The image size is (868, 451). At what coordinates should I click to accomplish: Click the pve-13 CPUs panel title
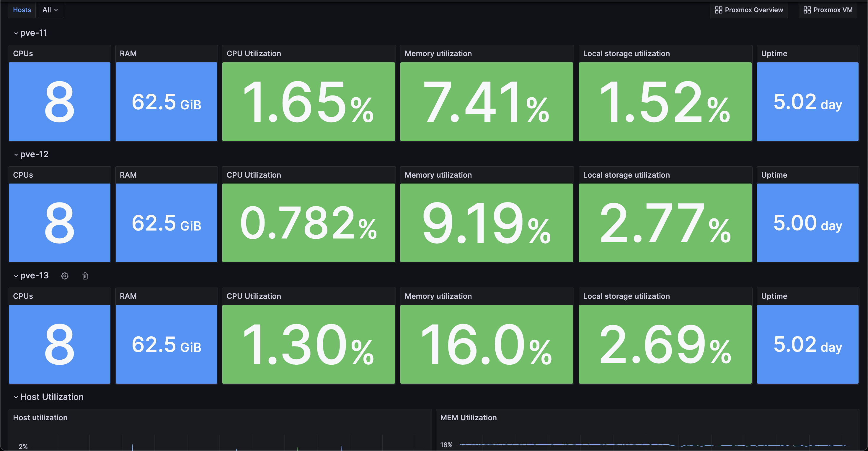coord(23,296)
